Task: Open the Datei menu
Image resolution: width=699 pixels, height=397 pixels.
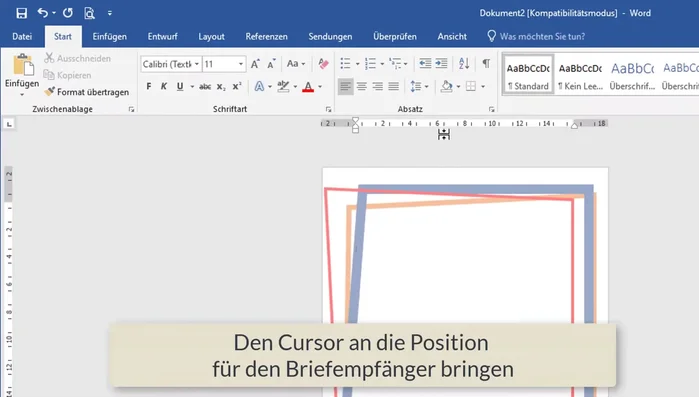Action: (x=22, y=37)
